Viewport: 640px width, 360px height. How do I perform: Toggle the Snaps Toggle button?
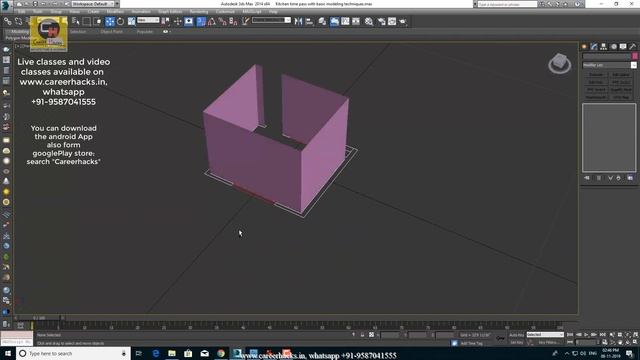[x=201, y=21]
